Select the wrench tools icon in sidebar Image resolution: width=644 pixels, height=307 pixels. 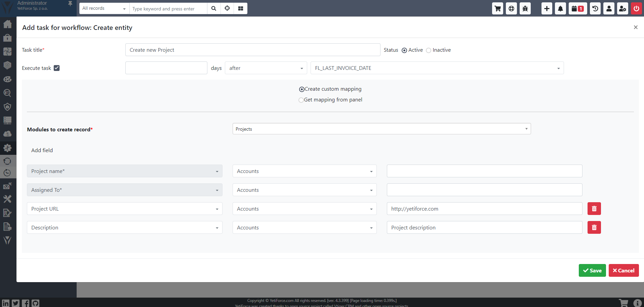[7, 199]
